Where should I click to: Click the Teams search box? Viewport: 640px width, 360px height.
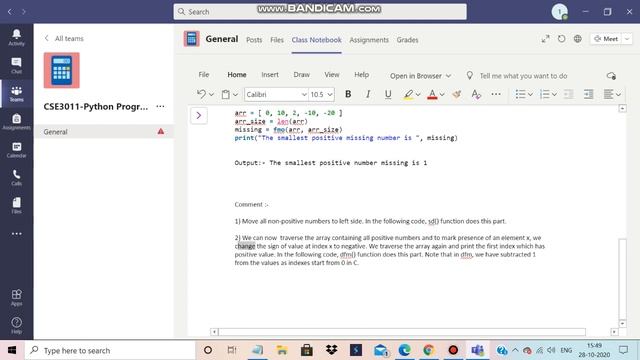point(320,12)
